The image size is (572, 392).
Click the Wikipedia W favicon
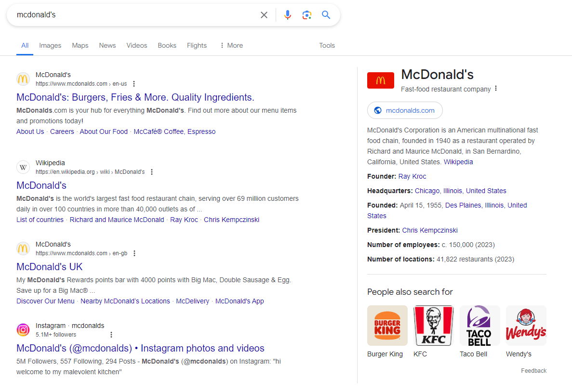(23, 167)
